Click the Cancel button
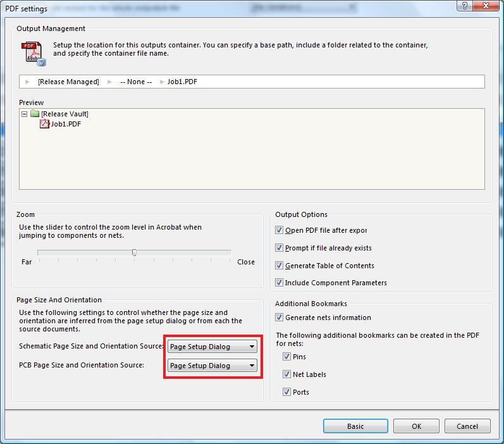 [x=467, y=426]
